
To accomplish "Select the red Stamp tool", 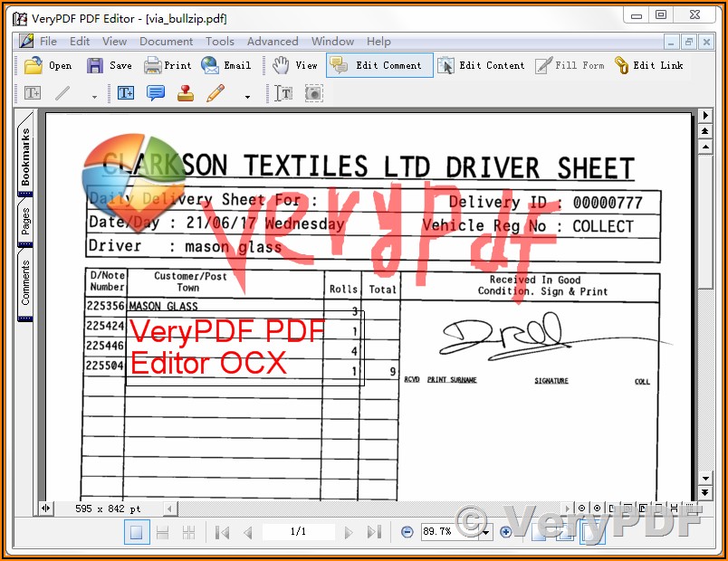I will [x=186, y=93].
